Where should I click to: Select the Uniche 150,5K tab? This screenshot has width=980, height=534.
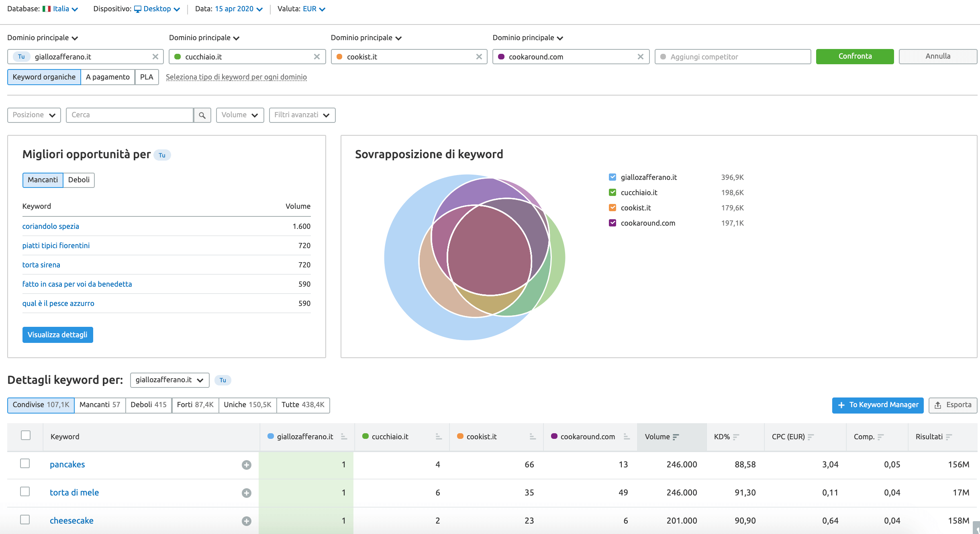coord(247,405)
